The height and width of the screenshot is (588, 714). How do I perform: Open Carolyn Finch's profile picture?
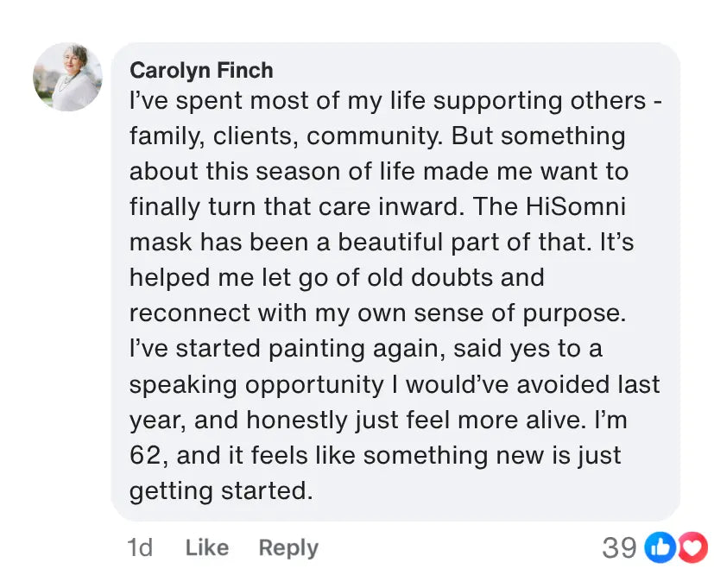pos(67,77)
